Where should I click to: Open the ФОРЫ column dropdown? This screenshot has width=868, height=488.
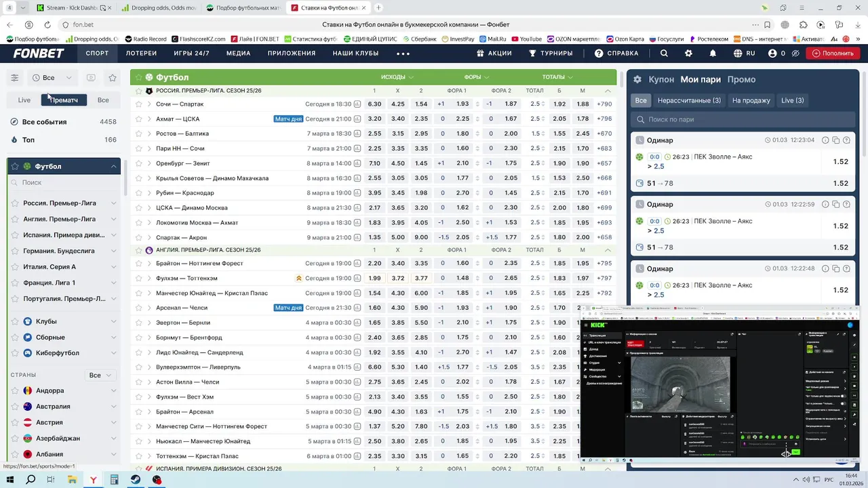[x=477, y=77]
